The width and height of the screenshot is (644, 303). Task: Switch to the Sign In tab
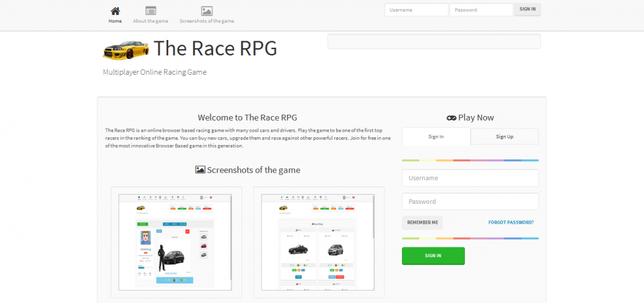[x=436, y=137]
